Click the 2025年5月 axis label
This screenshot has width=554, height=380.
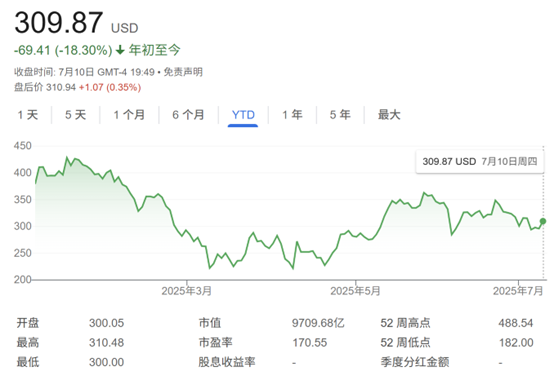pyautogui.click(x=355, y=291)
